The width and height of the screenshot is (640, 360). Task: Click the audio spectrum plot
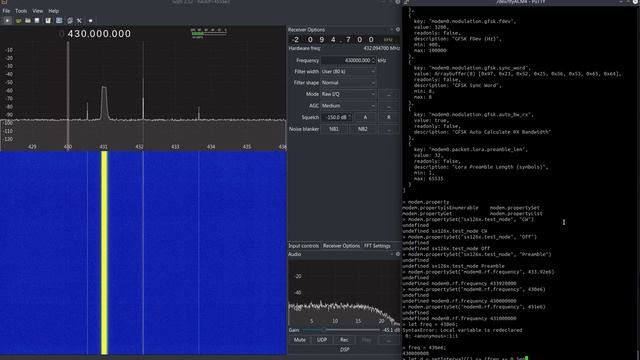pyautogui.click(x=344, y=293)
